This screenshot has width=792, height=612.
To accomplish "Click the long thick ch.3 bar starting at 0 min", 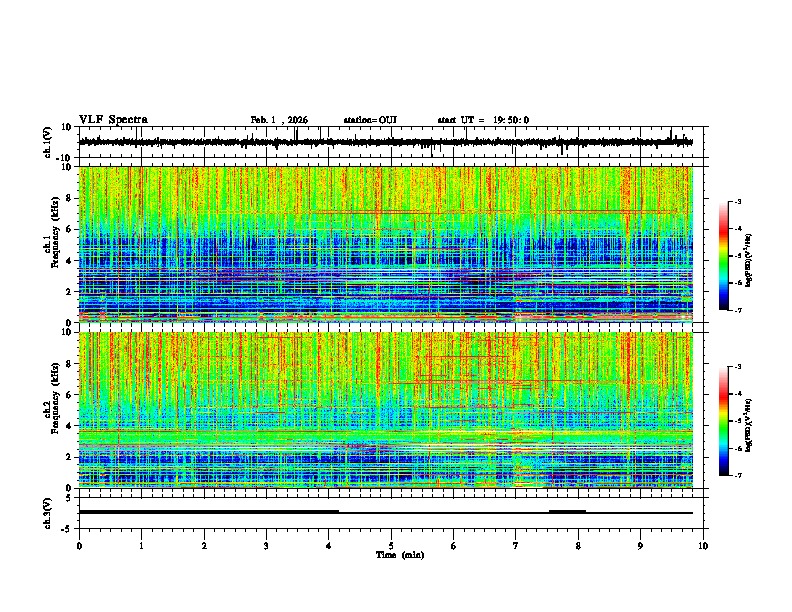I will coord(209,512).
